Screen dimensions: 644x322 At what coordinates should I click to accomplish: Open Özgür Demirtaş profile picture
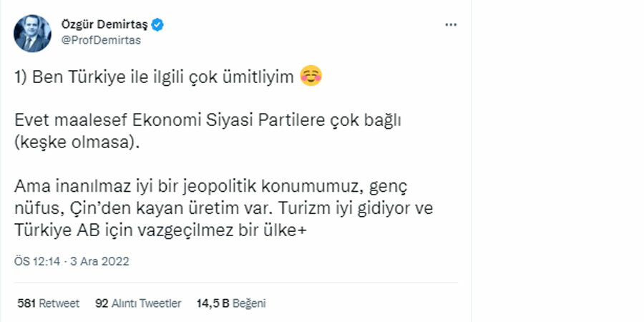point(32,33)
